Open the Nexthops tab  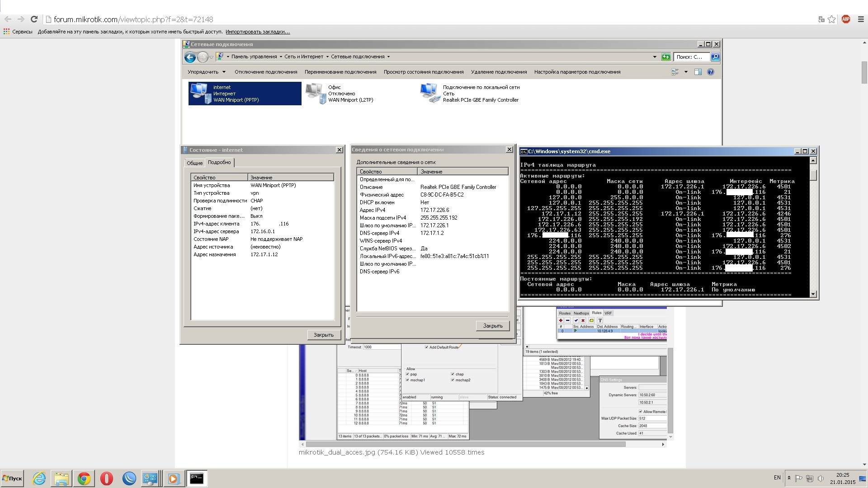click(581, 313)
